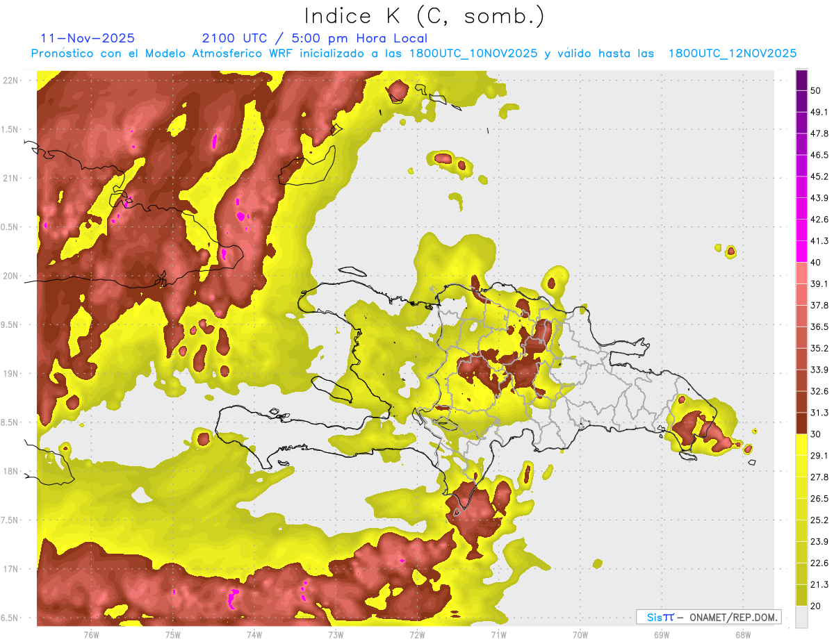Click the "22N" latitude label
This screenshot has height=644, width=834.
click(10, 81)
